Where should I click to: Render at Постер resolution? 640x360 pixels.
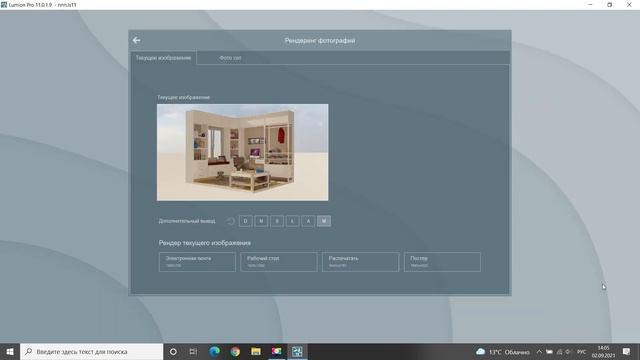pos(442,262)
